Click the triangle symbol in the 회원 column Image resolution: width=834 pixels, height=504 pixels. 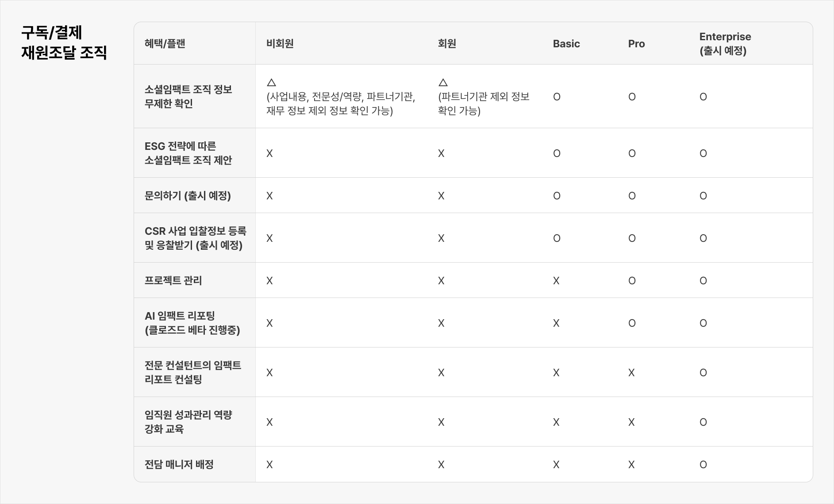[443, 83]
